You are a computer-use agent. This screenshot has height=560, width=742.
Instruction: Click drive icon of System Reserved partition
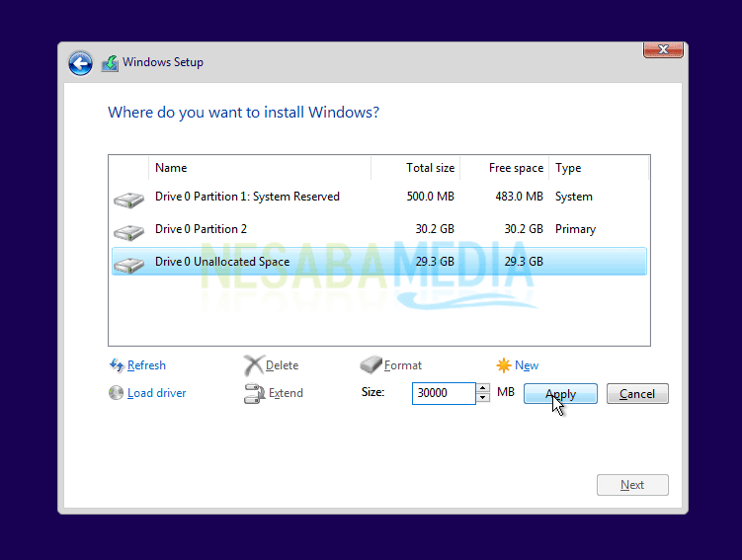128,200
